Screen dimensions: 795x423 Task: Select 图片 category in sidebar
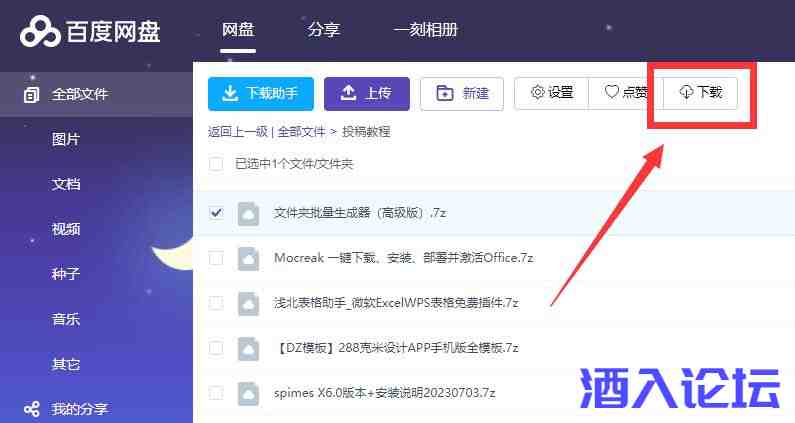[66, 139]
